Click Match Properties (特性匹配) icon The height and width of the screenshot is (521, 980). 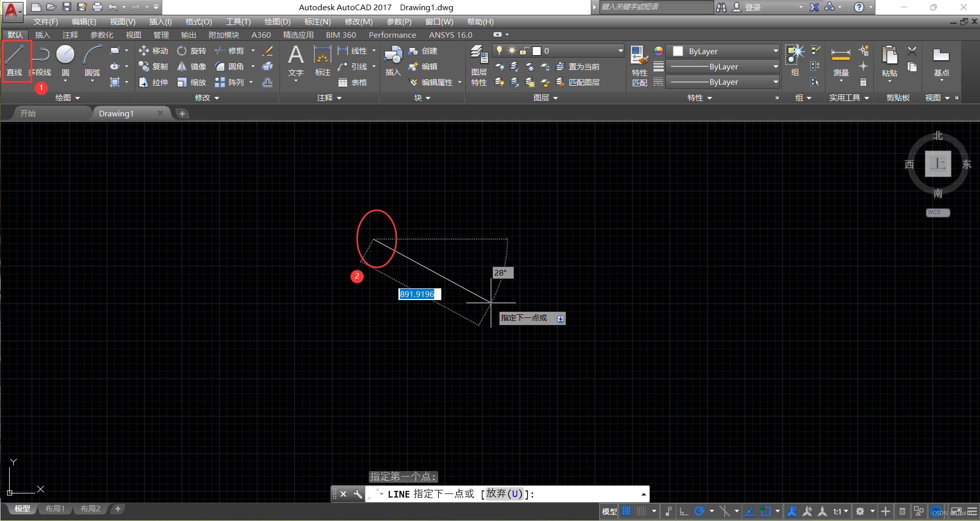(639, 65)
